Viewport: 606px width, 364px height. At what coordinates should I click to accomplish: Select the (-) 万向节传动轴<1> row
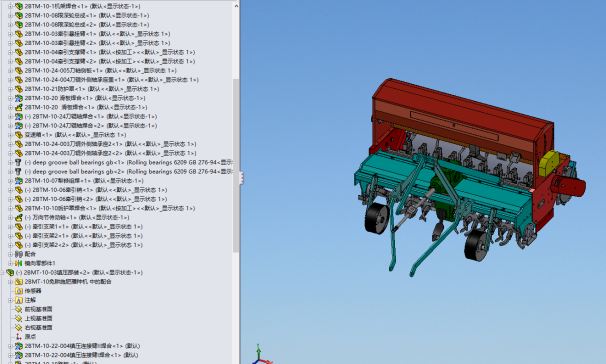click(x=77, y=218)
